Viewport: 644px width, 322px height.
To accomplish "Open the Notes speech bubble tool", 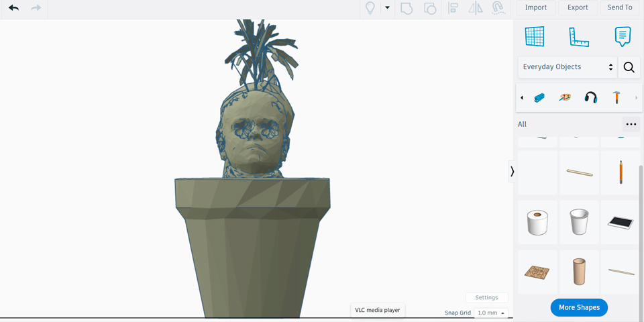I will tap(623, 36).
